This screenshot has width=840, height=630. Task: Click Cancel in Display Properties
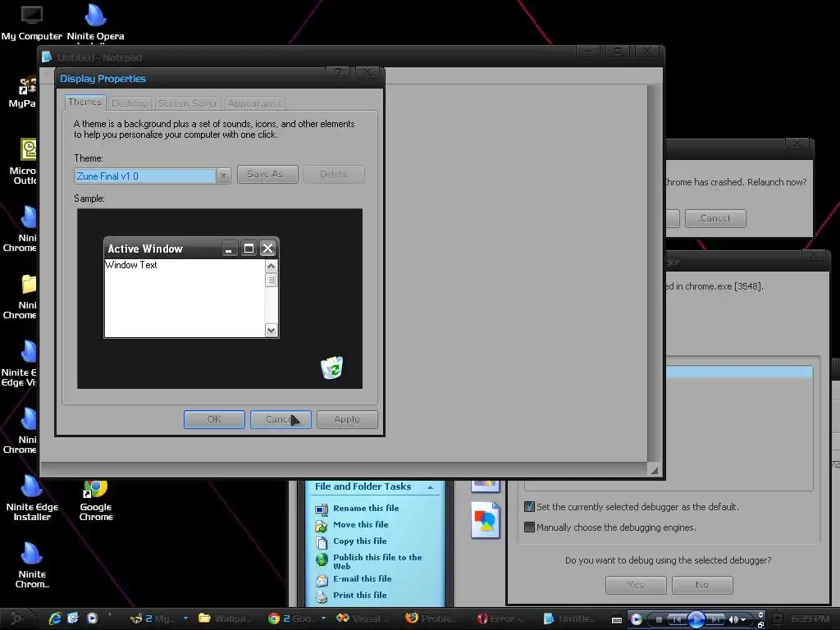281,419
